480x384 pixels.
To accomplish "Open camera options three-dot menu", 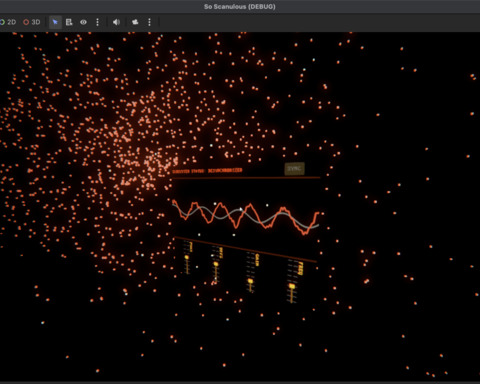I will (149, 22).
